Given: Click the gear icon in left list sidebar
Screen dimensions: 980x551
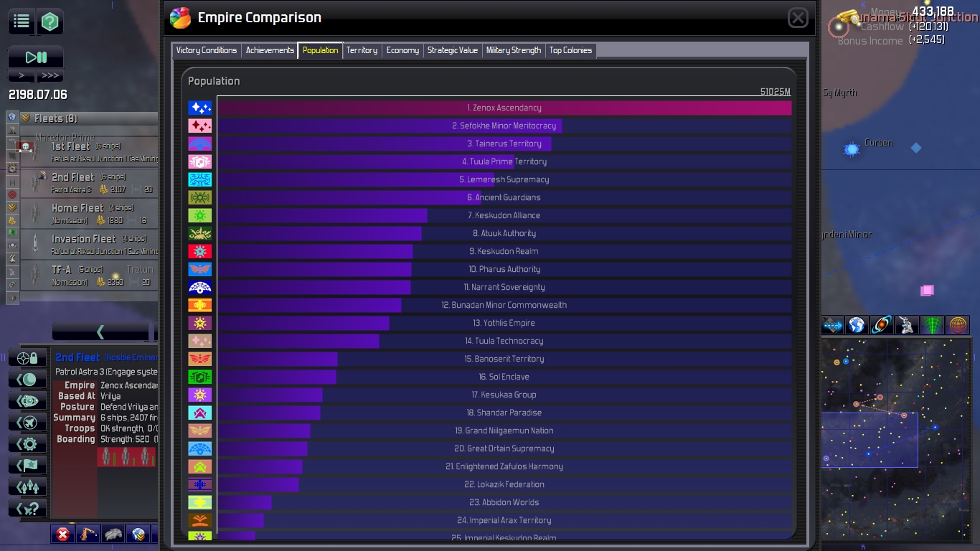Looking at the screenshot, I should coord(12,169).
